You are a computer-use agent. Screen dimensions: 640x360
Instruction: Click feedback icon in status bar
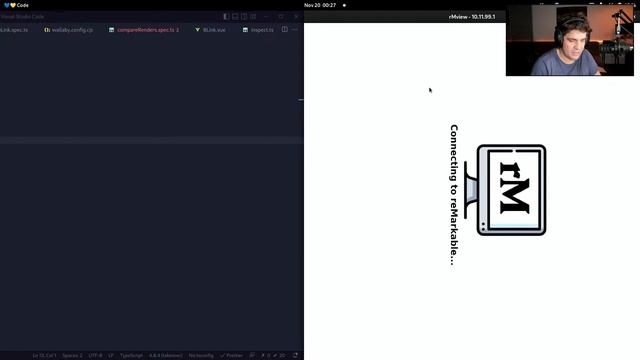point(252,356)
